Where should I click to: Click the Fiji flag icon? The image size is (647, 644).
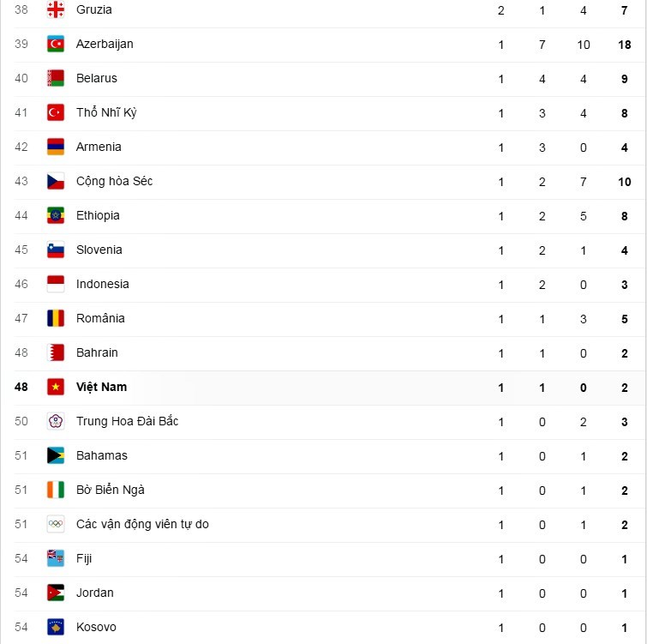coord(56,558)
